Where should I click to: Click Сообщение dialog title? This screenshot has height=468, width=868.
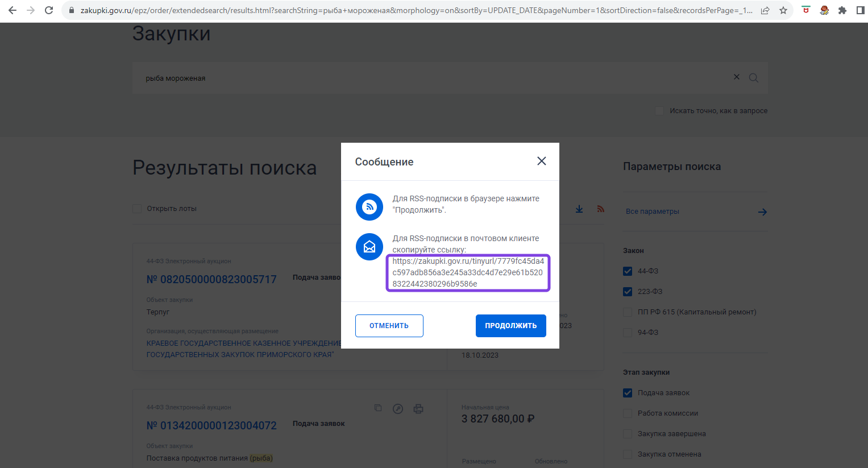tap(384, 162)
